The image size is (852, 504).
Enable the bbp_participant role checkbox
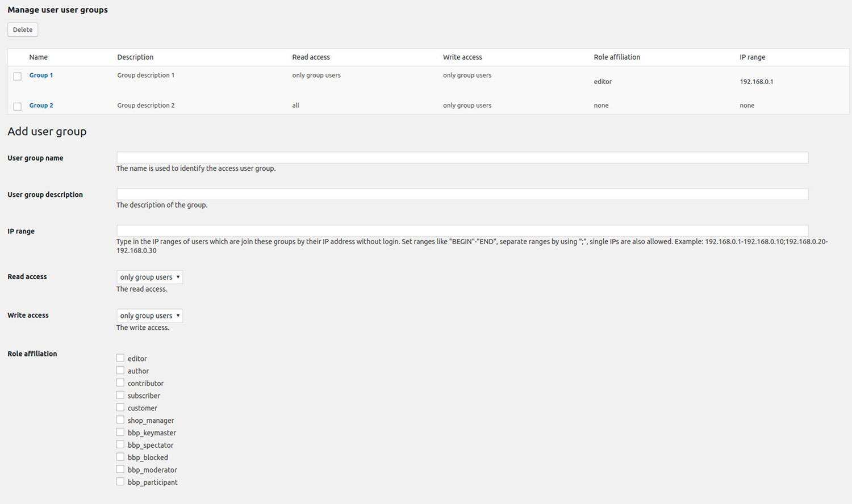(120, 482)
